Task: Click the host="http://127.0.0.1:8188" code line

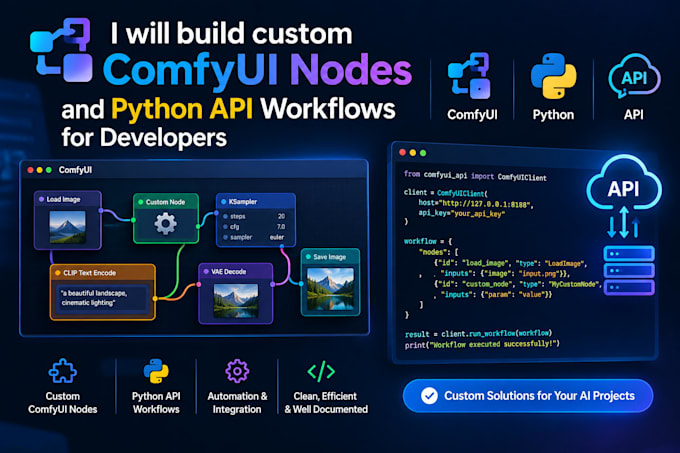Action: 476,203
